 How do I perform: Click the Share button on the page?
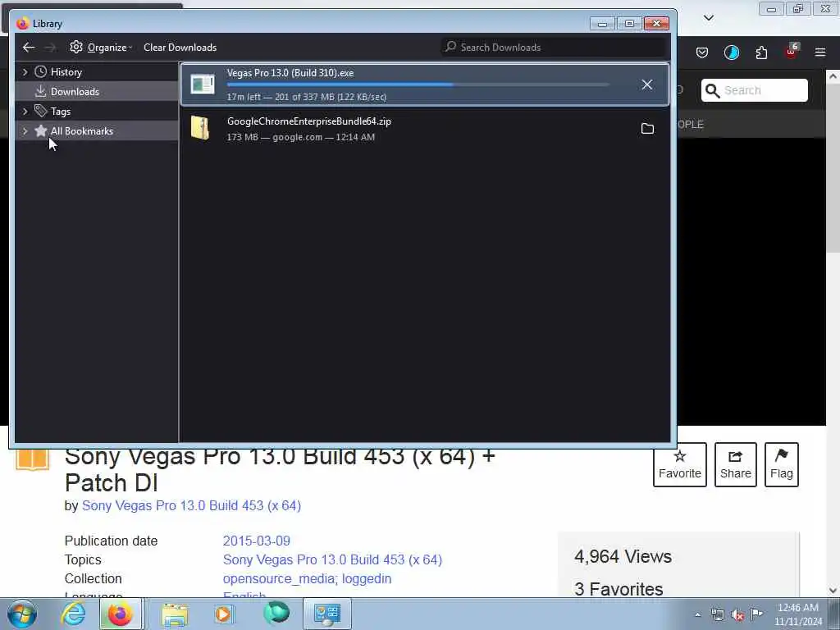point(736,464)
